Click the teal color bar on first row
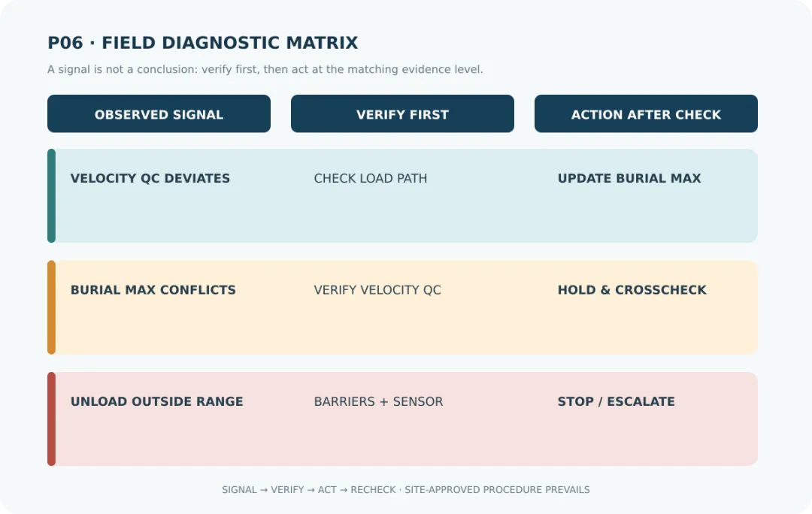812x514 pixels. coord(51,195)
